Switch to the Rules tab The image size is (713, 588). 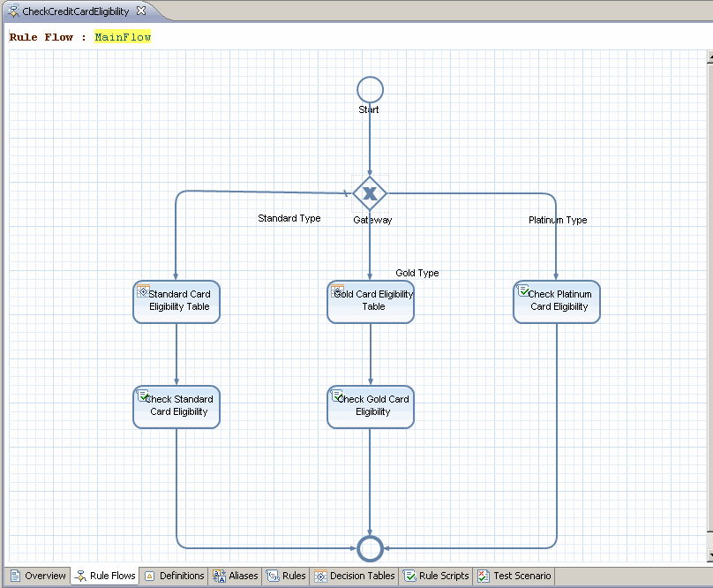click(x=286, y=576)
